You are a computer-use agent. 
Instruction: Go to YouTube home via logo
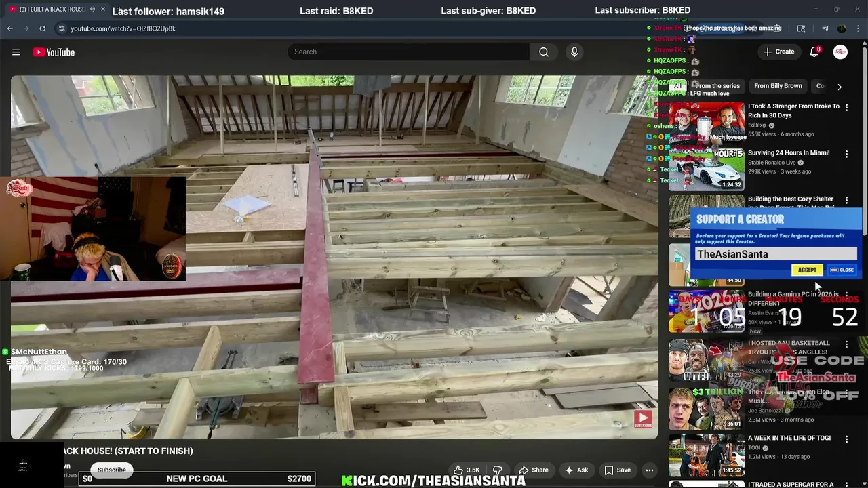tap(54, 52)
